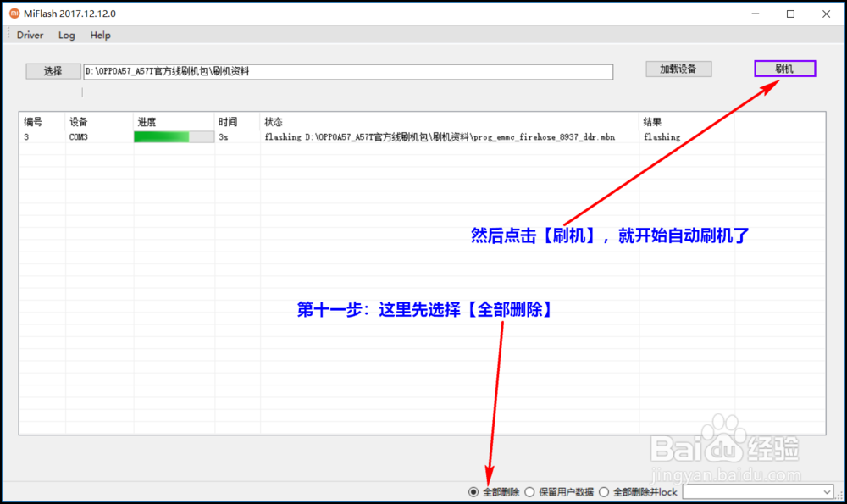This screenshot has height=504, width=847.
Task: Click the highlighted 刷机 button to start flashing
Action: [x=784, y=68]
